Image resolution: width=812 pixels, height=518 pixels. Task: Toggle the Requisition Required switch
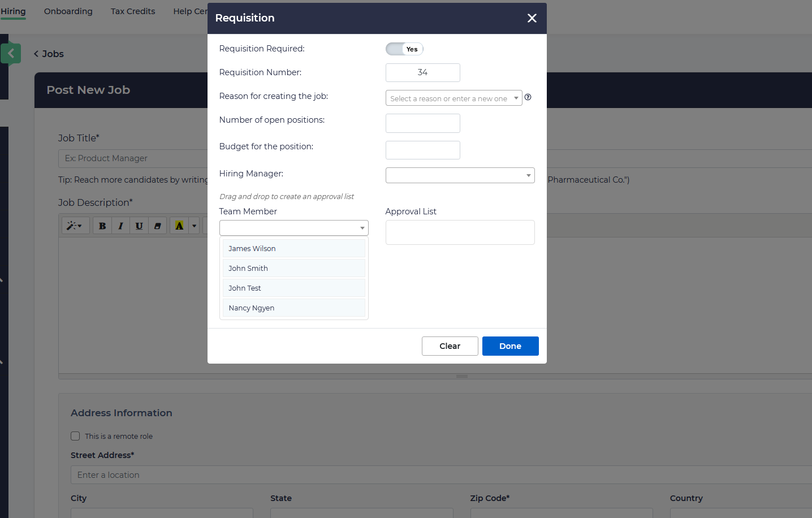[404, 49]
